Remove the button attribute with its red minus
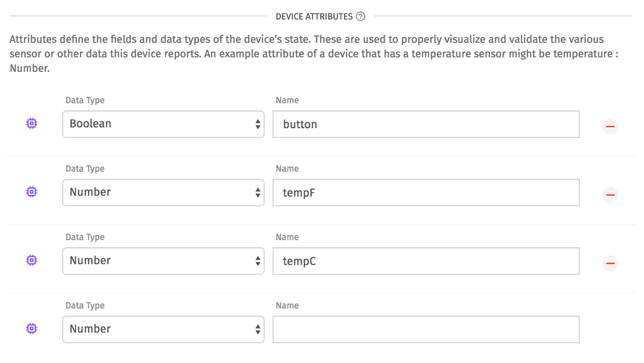Viewport: 644px width, 363px height. [x=610, y=127]
